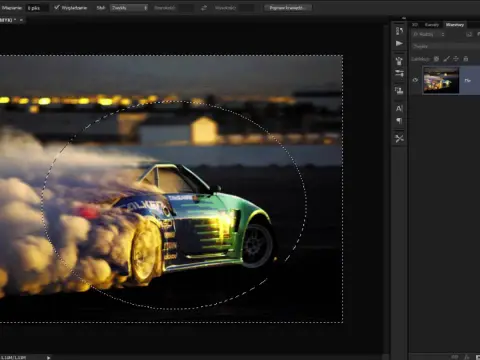
Task: Click the Wysokość height field
Action: (247, 8)
